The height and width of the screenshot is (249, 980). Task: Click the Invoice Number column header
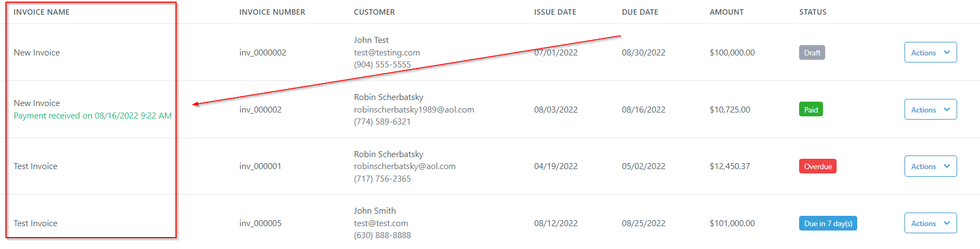[272, 12]
